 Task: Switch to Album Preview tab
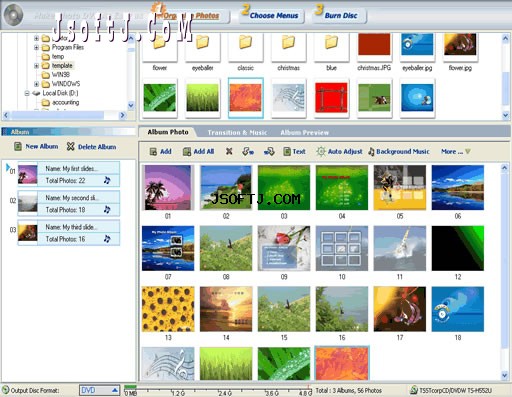(x=304, y=133)
